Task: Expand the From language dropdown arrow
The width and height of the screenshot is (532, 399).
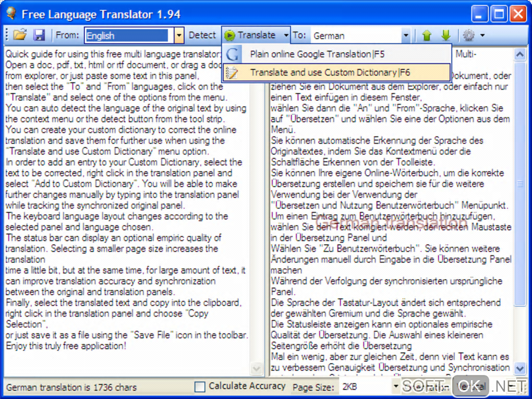Action: click(x=179, y=35)
